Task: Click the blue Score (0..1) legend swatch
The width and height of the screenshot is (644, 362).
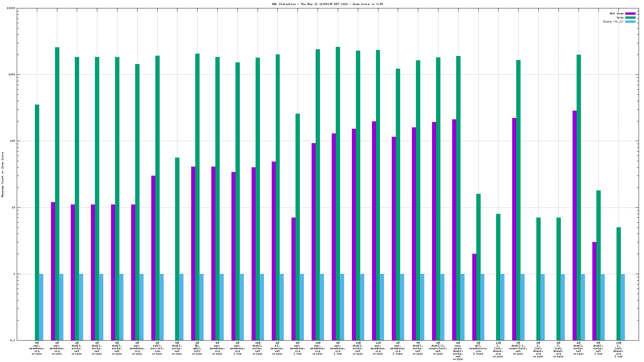Action: (630, 22)
